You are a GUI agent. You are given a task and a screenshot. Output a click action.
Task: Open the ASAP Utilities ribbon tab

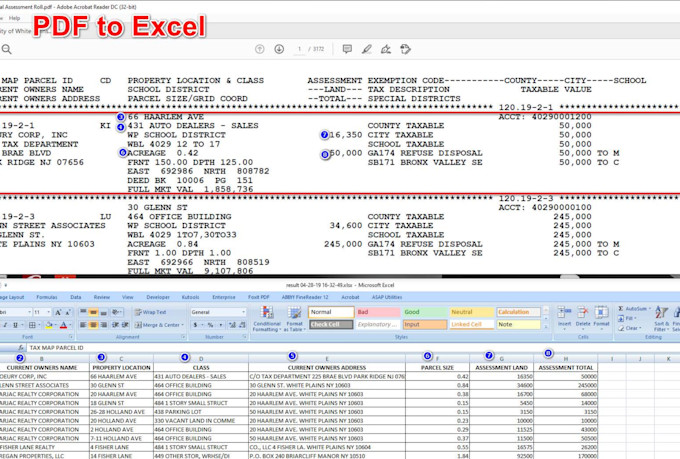tap(387, 297)
